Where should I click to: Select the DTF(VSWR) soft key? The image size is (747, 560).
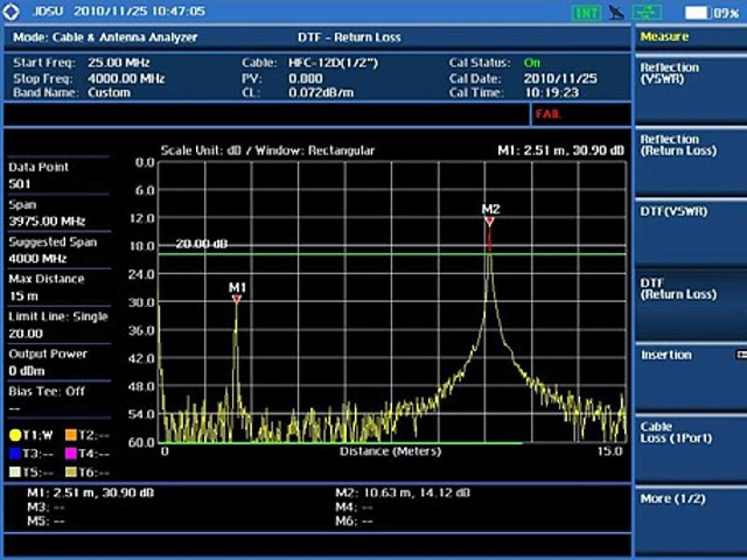690,233
